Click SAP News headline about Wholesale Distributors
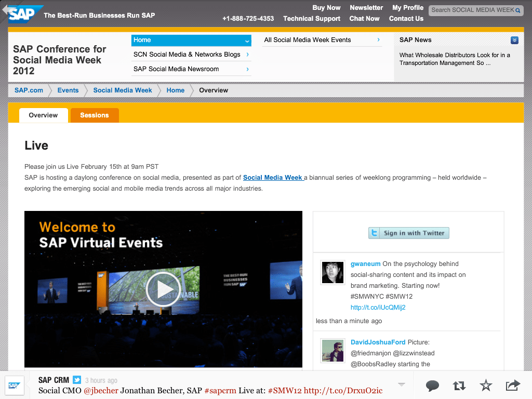Viewport: 532px width, 399px height. (x=455, y=59)
